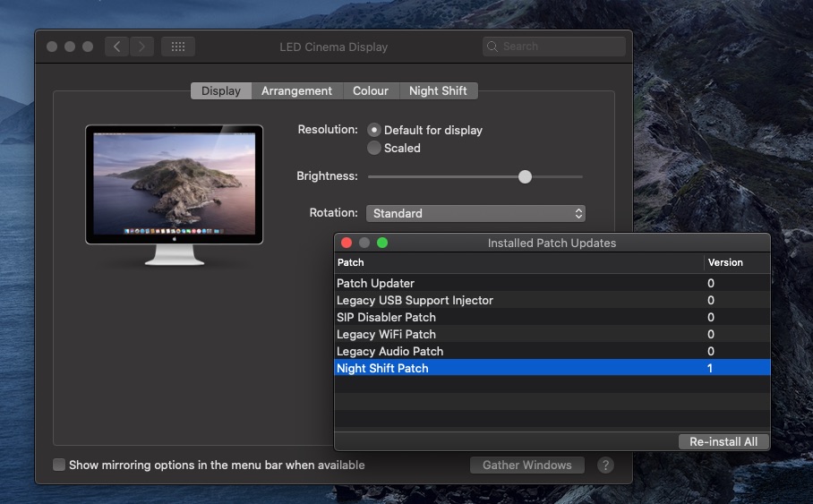
Task: Select the SIP Disabler Patch row
Action: pos(552,317)
